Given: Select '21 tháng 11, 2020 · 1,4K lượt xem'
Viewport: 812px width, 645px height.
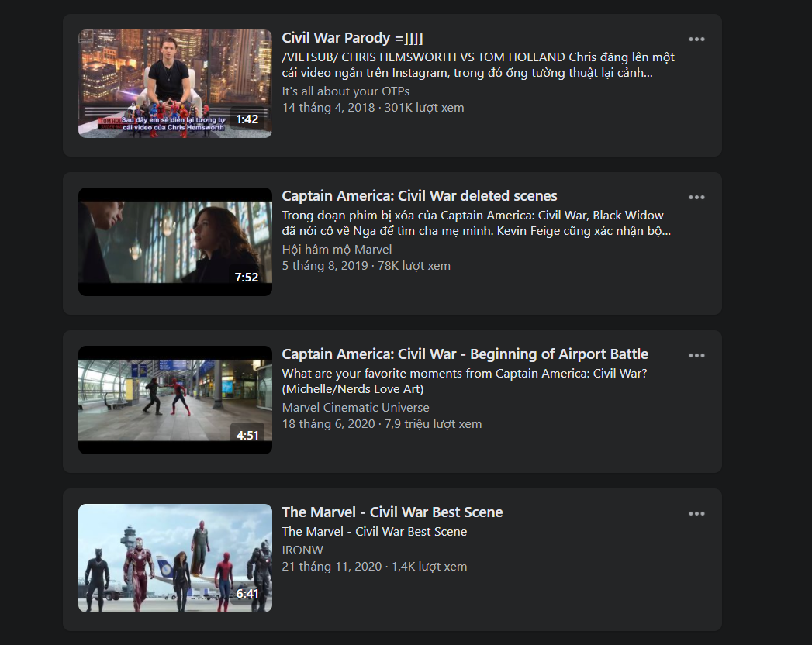Looking at the screenshot, I should (x=375, y=567).
